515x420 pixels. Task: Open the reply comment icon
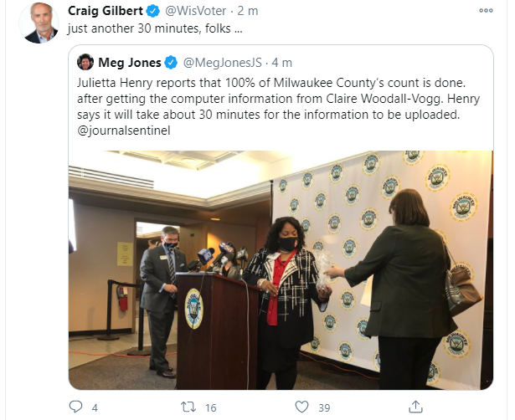[x=76, y=407]
